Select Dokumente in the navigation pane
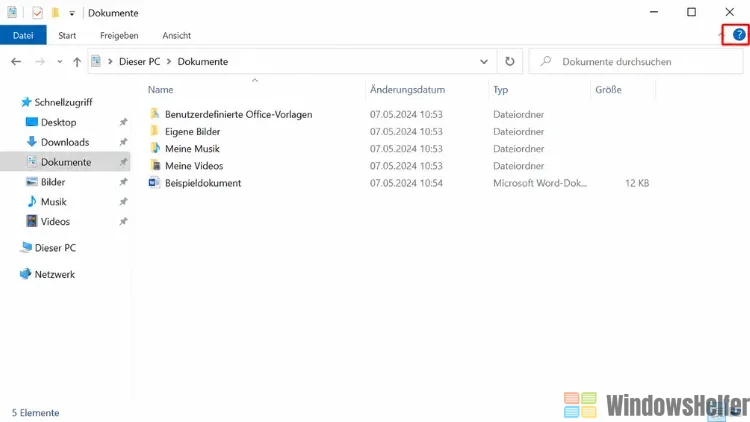The height and width of the screenshot is (422, 750). (66, 162)
